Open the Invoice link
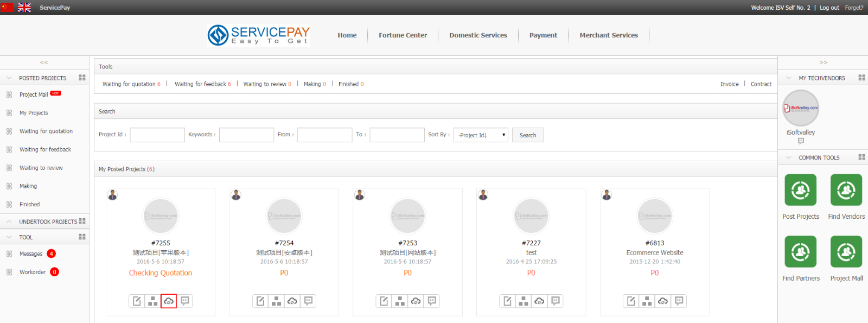The height and width of the screenshot is (323, 868). (730, 84)
